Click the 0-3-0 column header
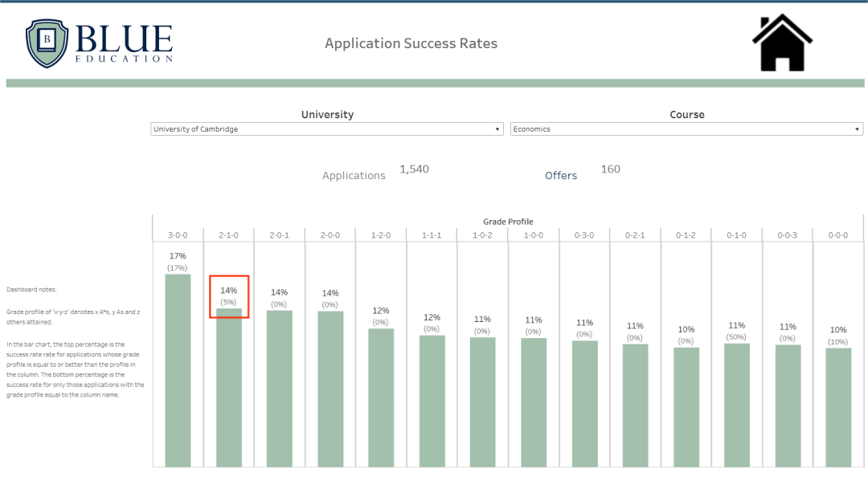The height and width of the screenshot is (477, 868). coord(584,235)
